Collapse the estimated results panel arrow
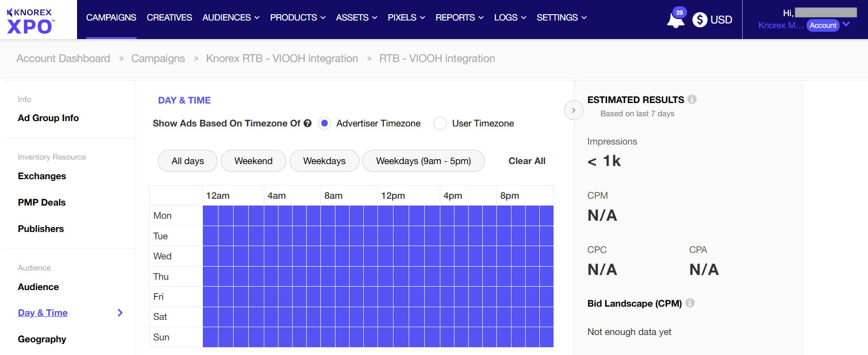Screen dimensions: 868x355 point(573,110)
